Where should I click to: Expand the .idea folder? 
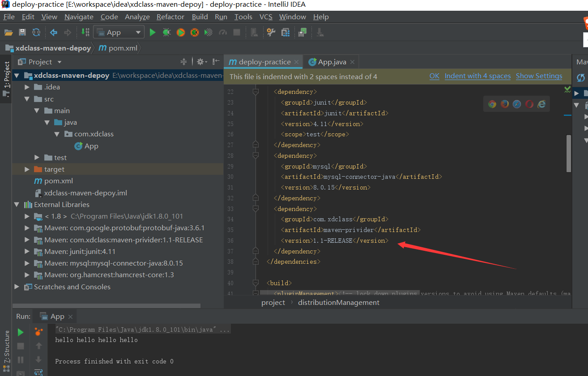tap(28, 87)
